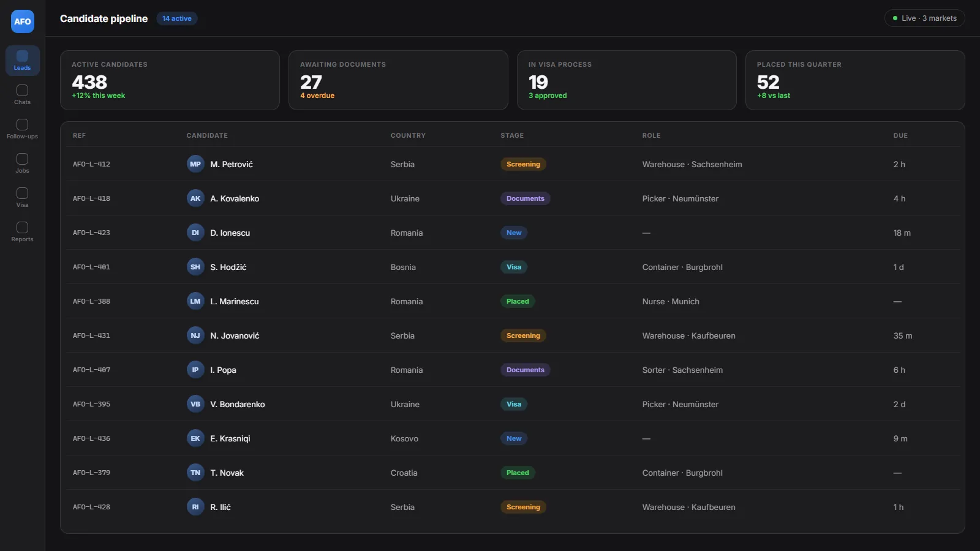Open the Placed This Quarter stat card
980x551 pixels.
click(x=855, y=80)
